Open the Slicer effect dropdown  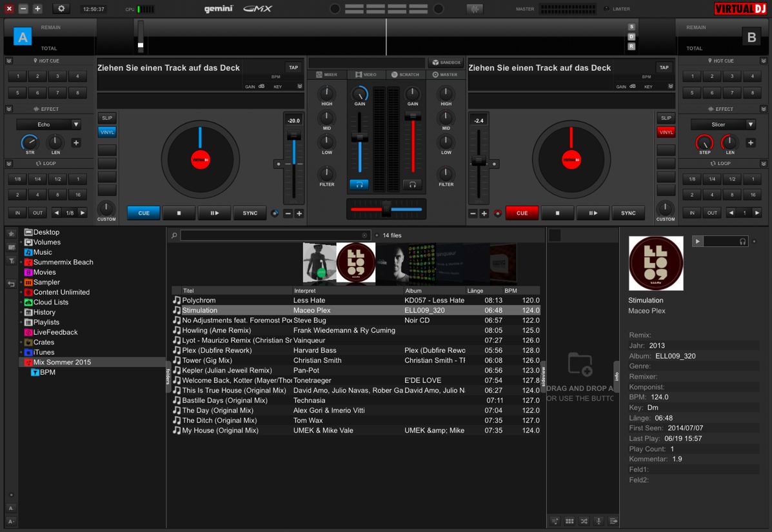click(750, 124)
